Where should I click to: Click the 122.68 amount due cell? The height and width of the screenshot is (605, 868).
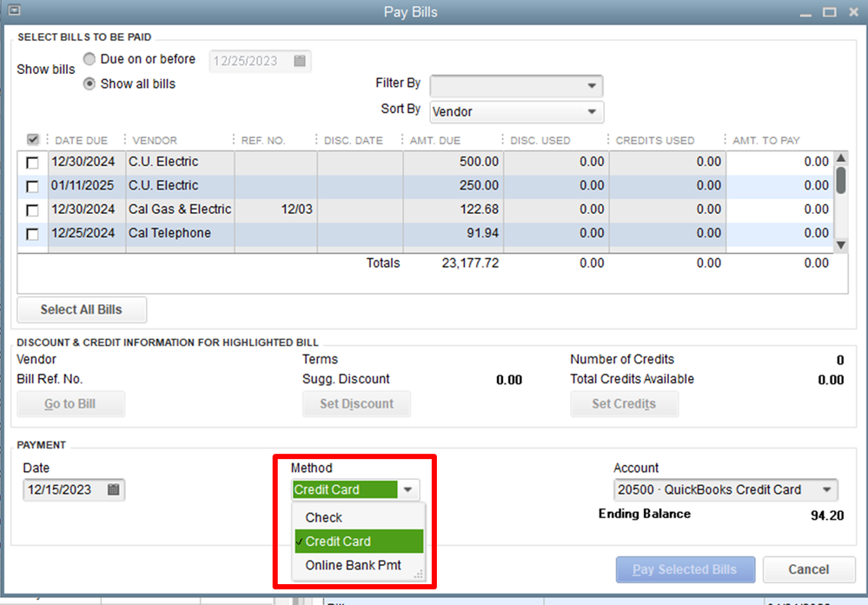click(x=454, y=209)
